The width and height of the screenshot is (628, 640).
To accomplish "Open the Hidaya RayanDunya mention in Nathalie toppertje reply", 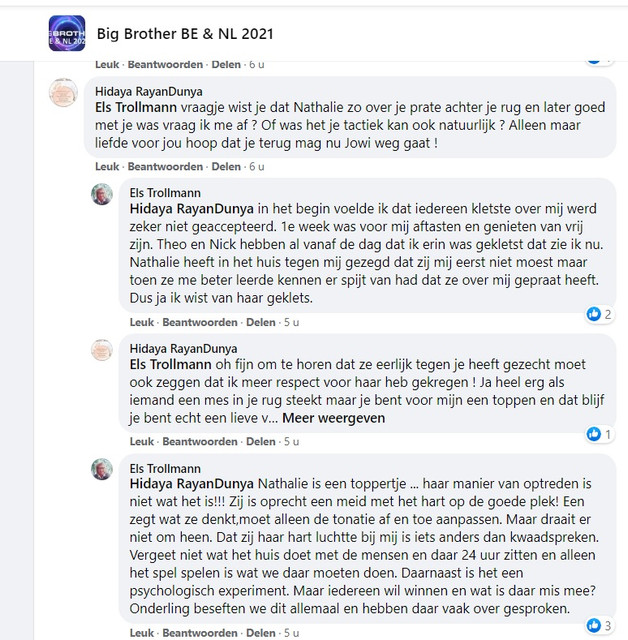I will [191, 484].
